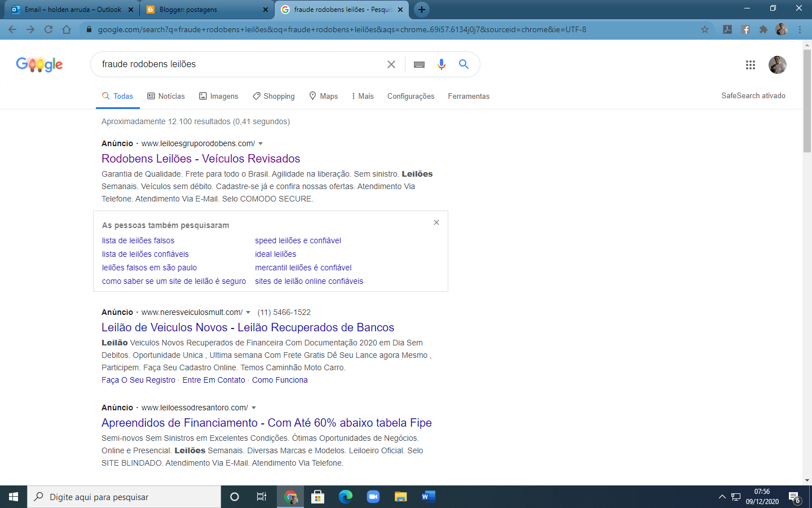Open the Chrome profile avatar in toolbar

(782, 29)
